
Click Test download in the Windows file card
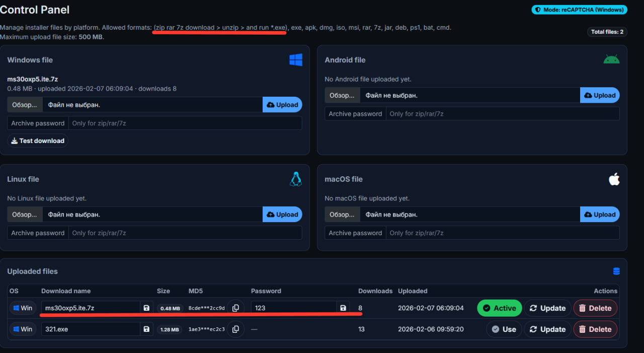tap(38, 141)
